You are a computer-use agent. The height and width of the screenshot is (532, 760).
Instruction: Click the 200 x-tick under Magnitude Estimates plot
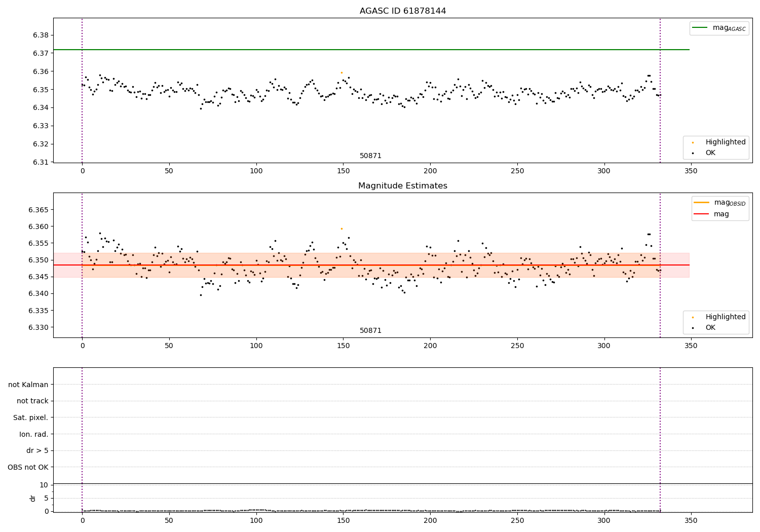point(430,346)
